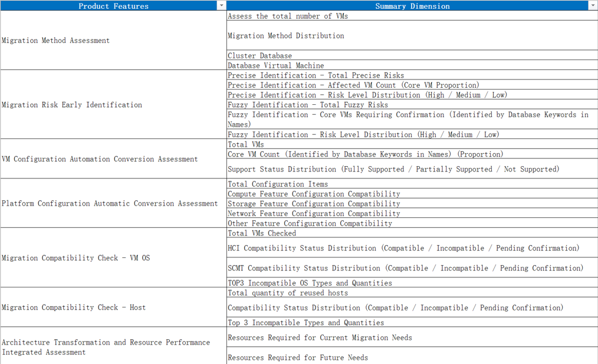Select the Migration Risk Early Identification cell
This screenshot has width=598, height=364.
coord(113,104)
